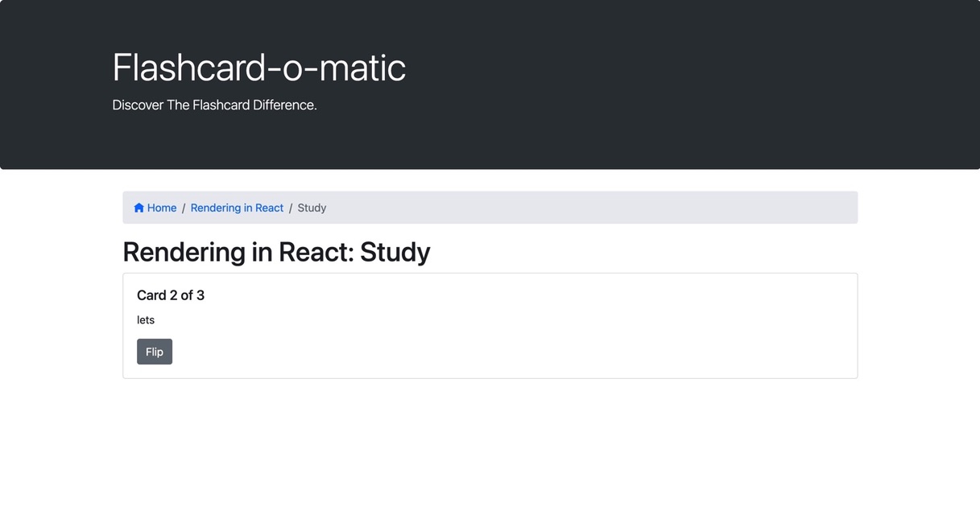Image resolution: width=980 pixels, height=519 pixels.
Task: Click the slash before Study in breadcrumb
Action: 291,208
